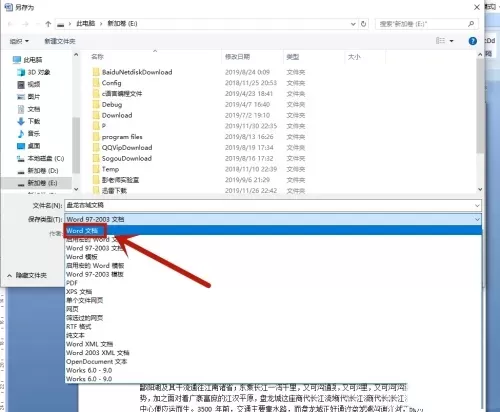This screenshot has height=412, width=500.
Task: Open the folder named P
Action: (99, 126)
